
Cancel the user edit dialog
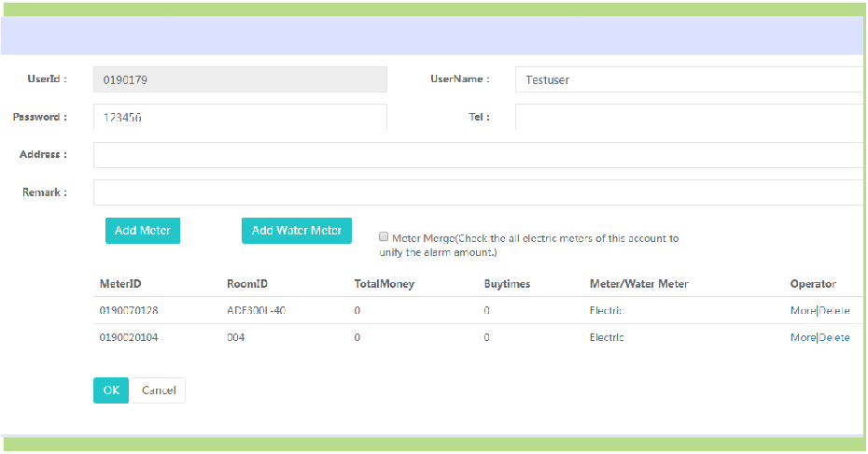[159, 390]
